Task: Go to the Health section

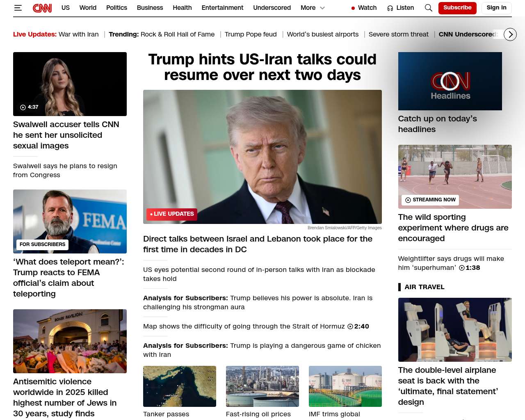Action: tap(182, 8)
